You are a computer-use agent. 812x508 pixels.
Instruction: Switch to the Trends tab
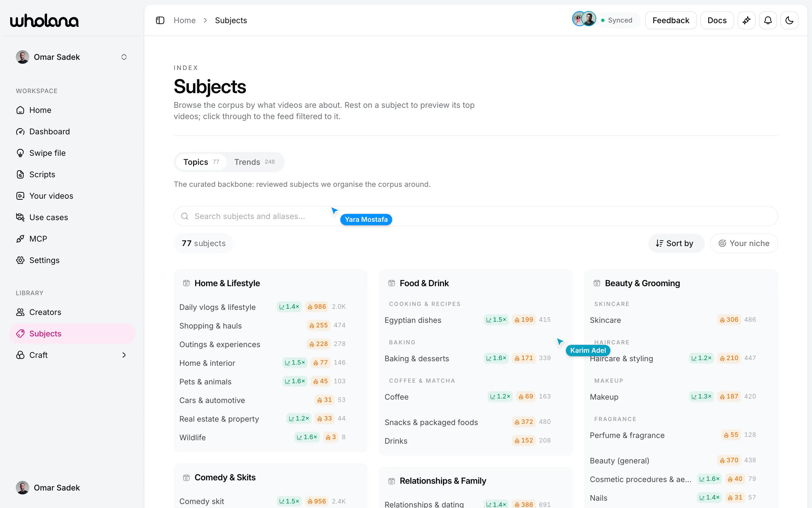coord(254,162)
